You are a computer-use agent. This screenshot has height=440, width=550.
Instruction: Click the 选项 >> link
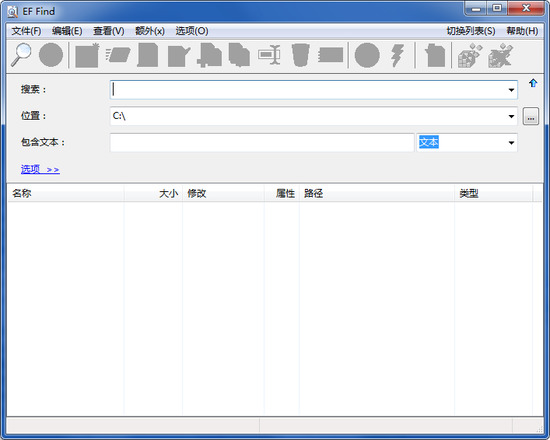(40, 169)
